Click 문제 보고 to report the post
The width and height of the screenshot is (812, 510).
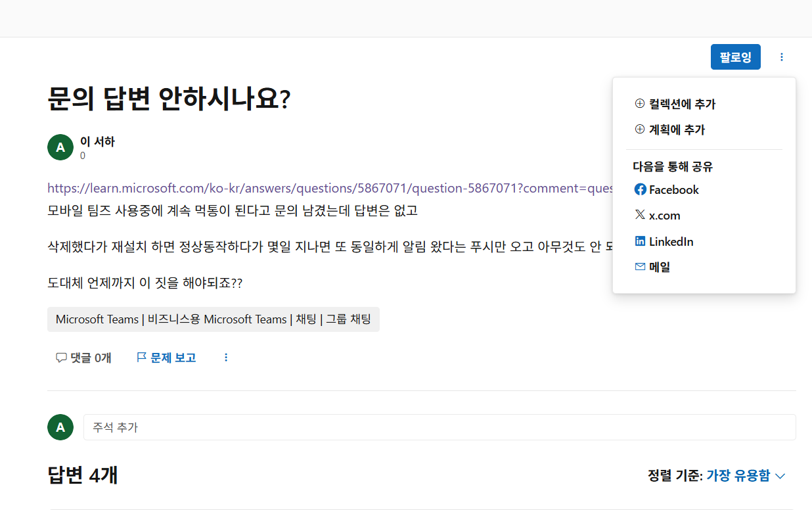pos(166,358)
